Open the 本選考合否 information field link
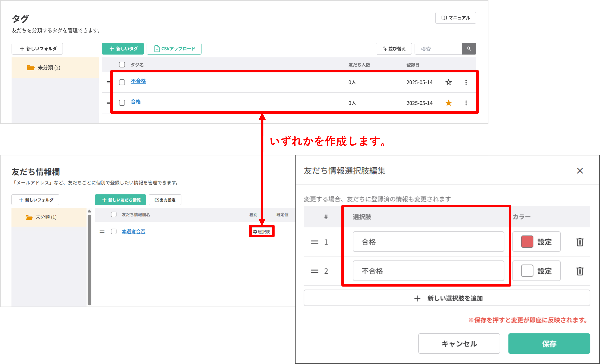This screenshot has width=600, height=364. click(133, 231)
